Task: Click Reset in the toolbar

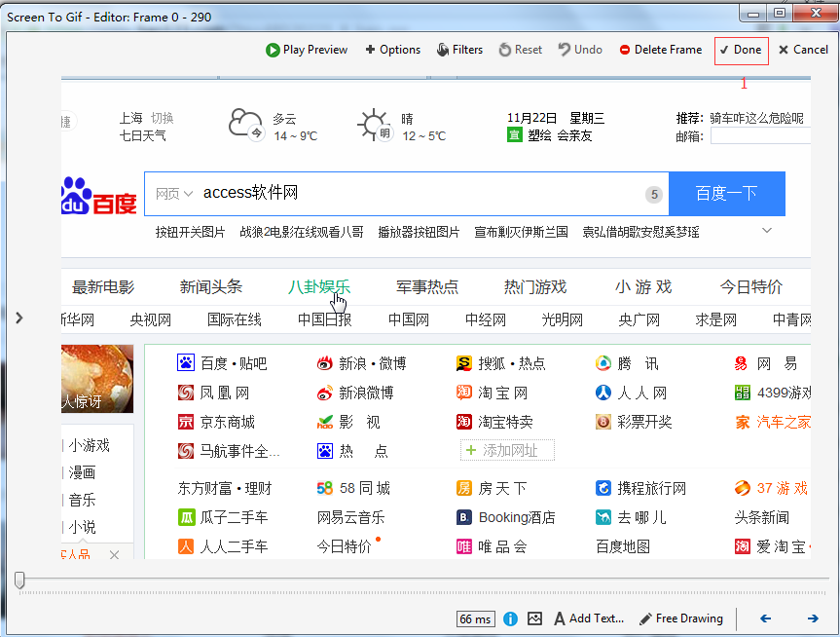Action: tap(521, 50)
